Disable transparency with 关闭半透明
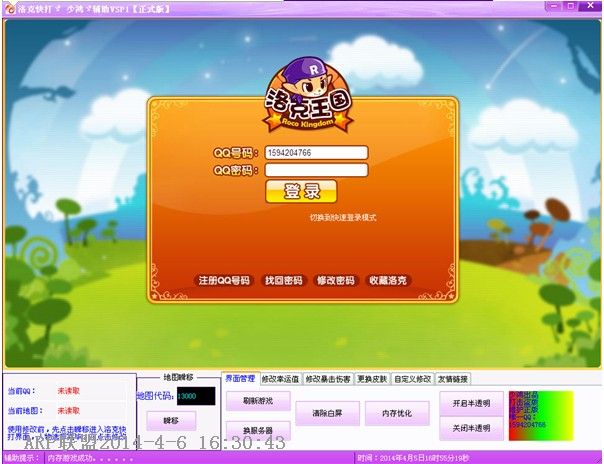 [x=471, y=428]
